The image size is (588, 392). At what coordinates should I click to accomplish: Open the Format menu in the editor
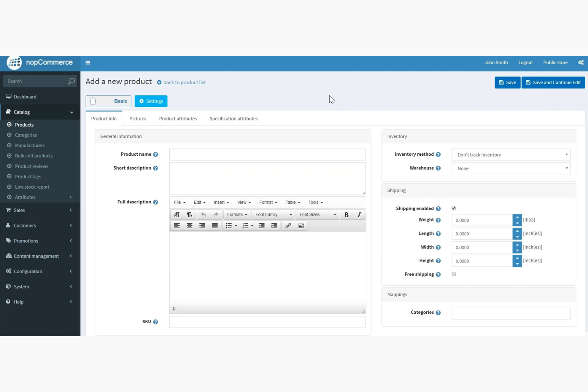(267, 202)
